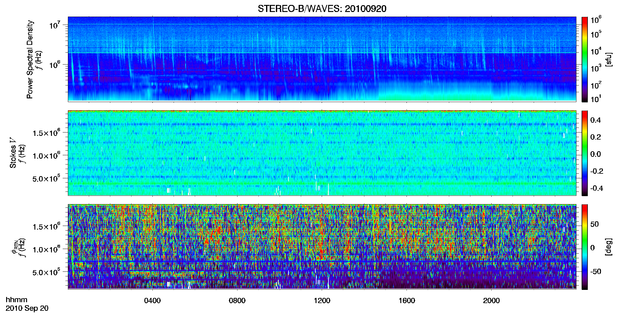Viewport: 644px width, 332px height.
Task: Click the 2010 Sep 20 date label
Action: point(27,308)
